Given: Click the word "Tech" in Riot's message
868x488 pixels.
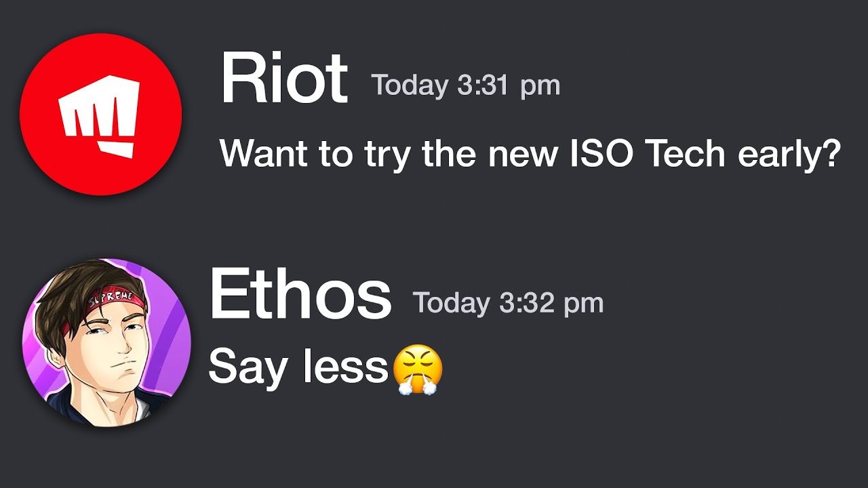Looking at the screenshot, I should [686, 155].
